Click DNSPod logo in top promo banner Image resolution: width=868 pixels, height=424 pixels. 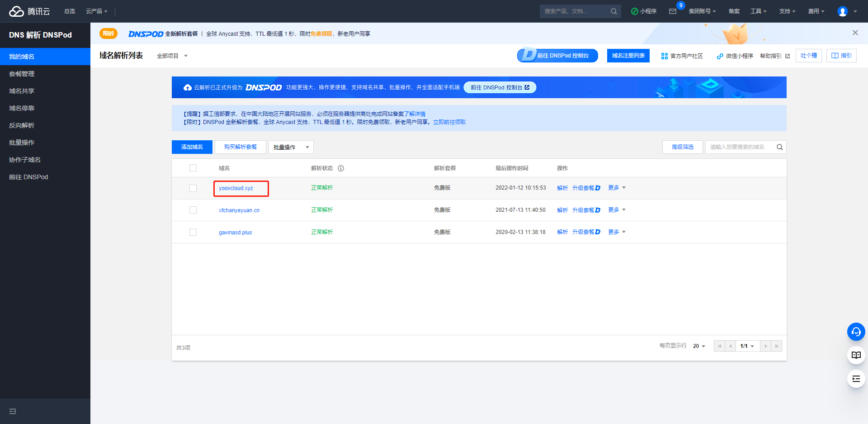pos(146,34)
